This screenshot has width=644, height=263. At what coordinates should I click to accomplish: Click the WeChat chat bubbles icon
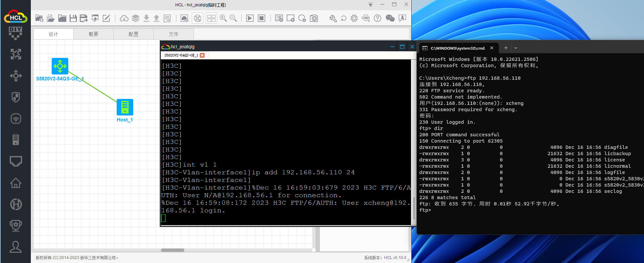click(x=390, y=18)
